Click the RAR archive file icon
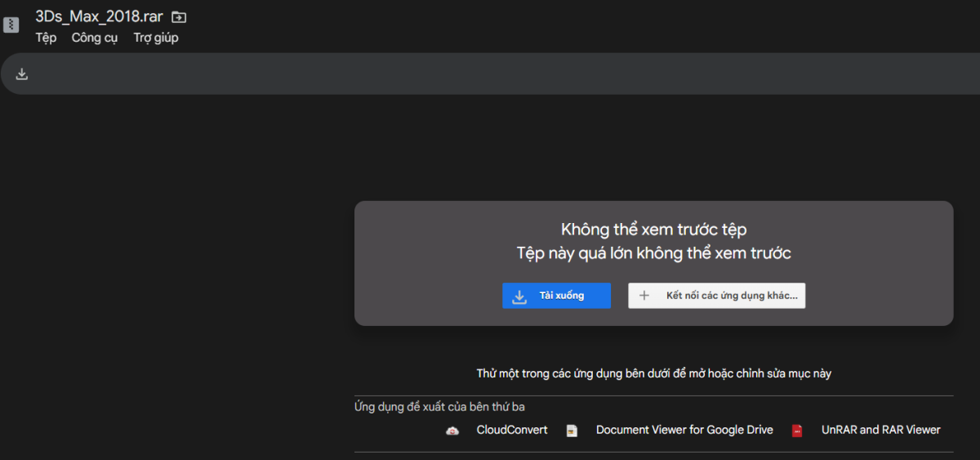The width and height of the screenshot is (980, 460). click(11, 25)
